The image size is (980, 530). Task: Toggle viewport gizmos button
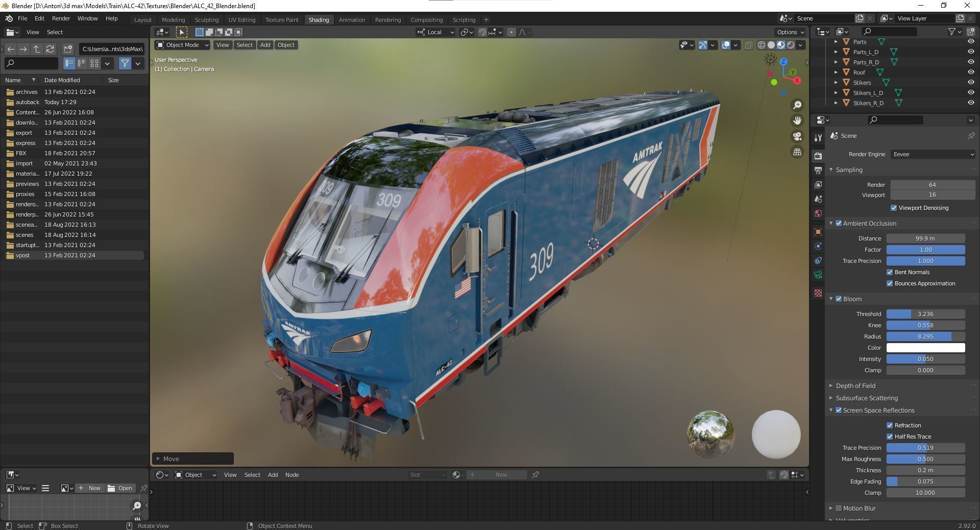[703, 45]
